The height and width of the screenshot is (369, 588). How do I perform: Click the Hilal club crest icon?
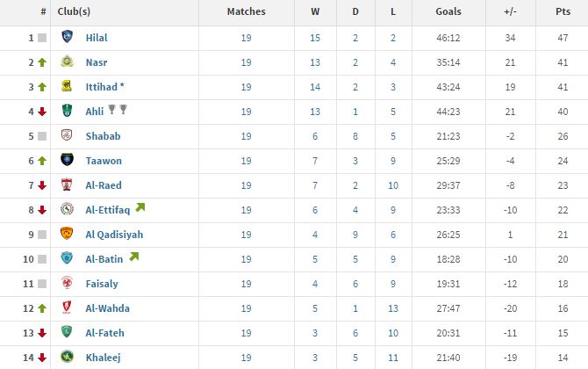[67, 36]
